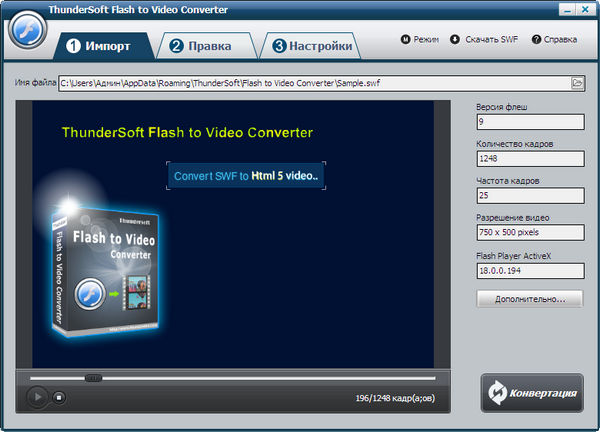
Task: Click the Количество кадров field
Action: [x=530, y=159]
